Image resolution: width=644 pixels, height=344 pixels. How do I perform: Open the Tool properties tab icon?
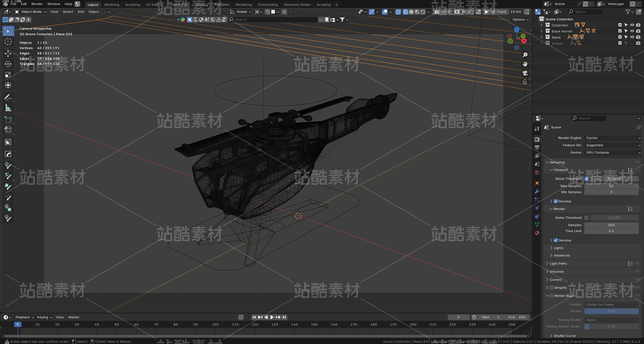click(x=537, y=129)
